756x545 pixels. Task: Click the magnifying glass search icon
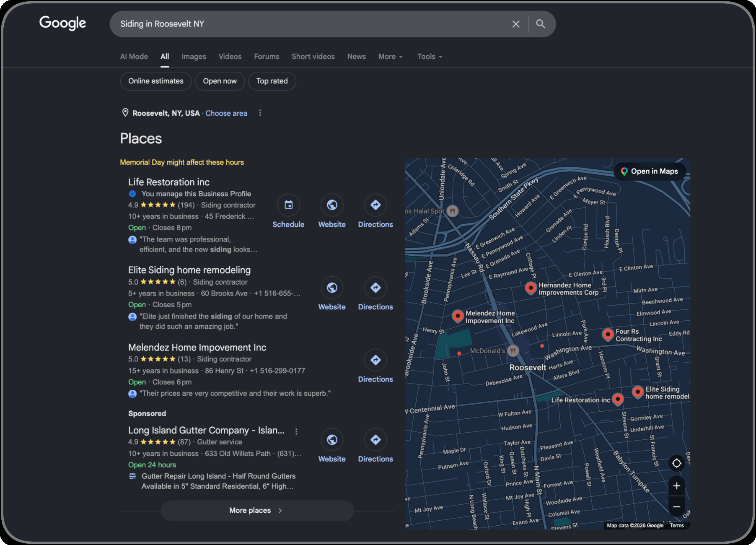(x=541, y=24)
